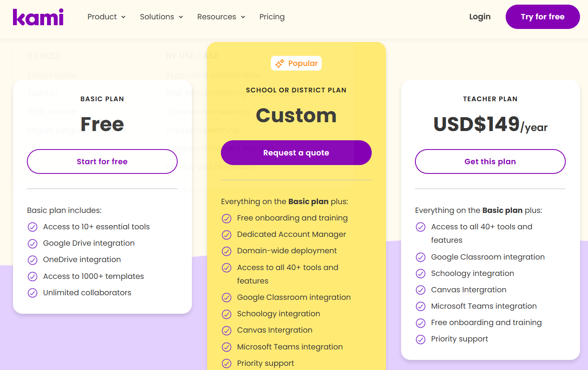This screenshot has height=370, width=588.
Task: Click the checkmark beside Canvas Intergration
Action: 227,331
